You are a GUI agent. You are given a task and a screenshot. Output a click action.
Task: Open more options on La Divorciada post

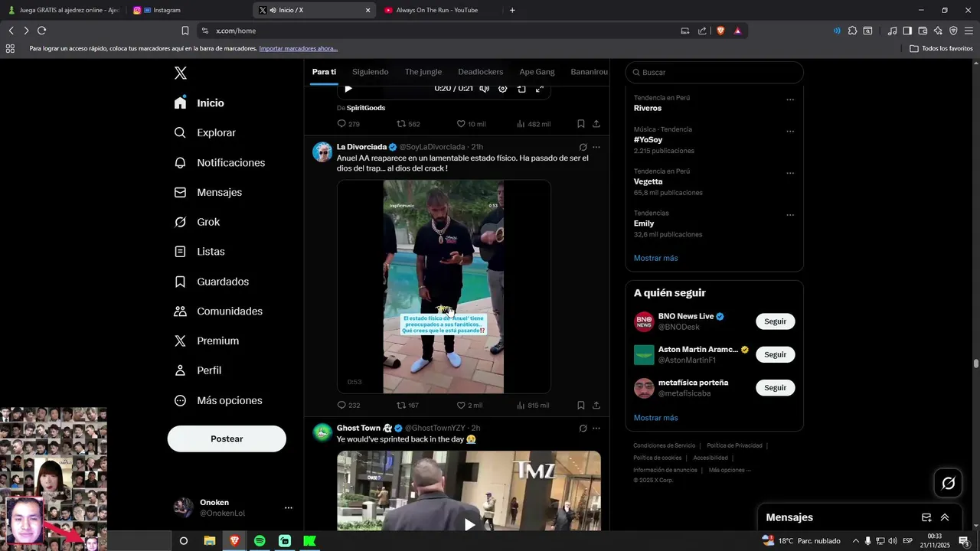596,147
